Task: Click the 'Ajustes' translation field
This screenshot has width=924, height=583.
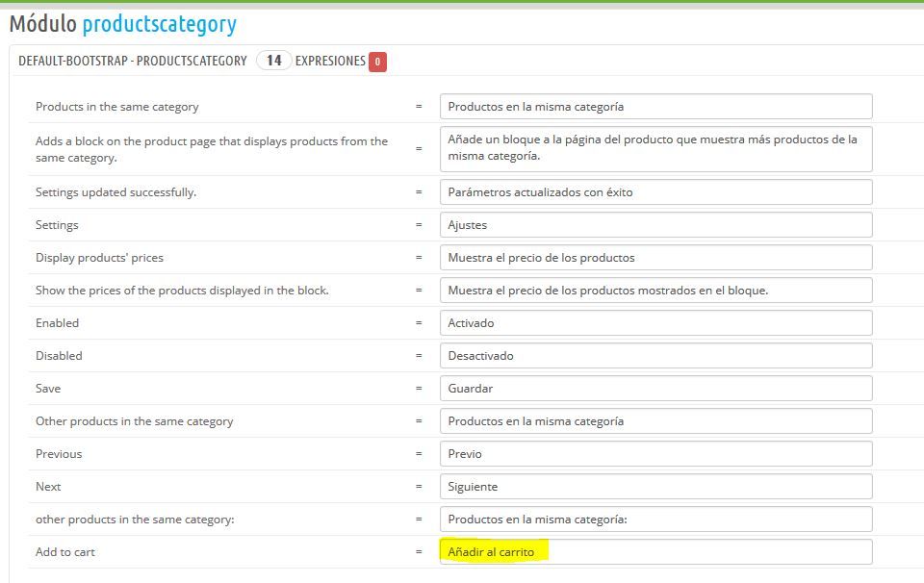Action: [x=655, y=225]
